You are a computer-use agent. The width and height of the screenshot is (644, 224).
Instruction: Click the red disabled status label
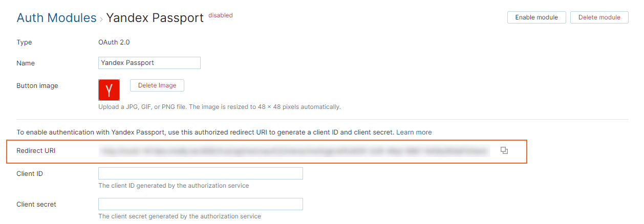[221, 15]
